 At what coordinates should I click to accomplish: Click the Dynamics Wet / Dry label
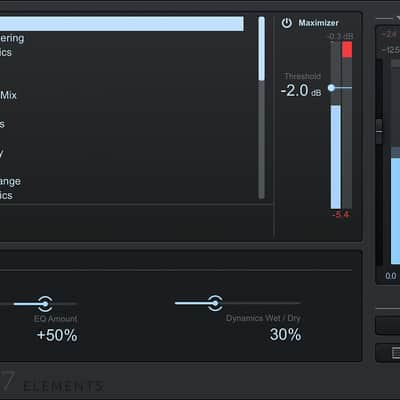pyautogui.click(x=263, y=318)
